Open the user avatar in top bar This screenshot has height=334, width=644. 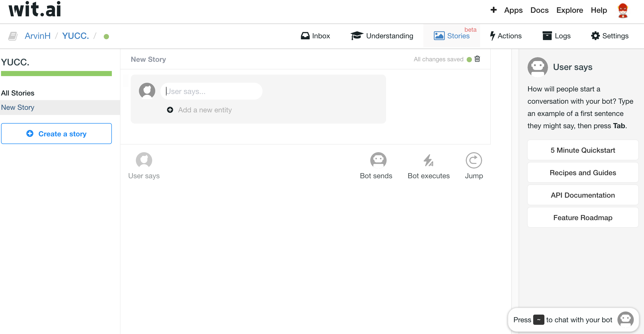(x=623, y=10)
